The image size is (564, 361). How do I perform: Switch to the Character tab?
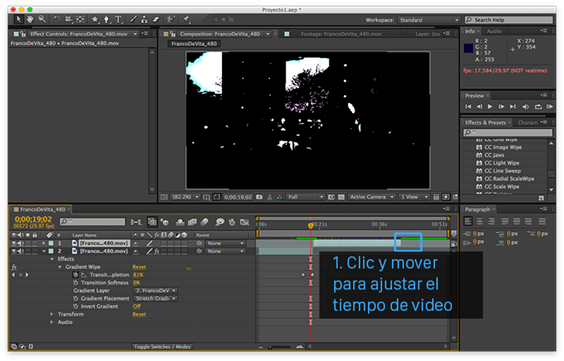[527, 123]
